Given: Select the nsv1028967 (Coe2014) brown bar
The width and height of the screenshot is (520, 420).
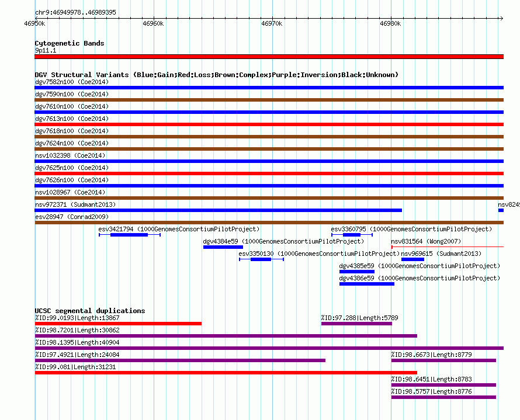Looking at the screenshot, I should (x=269, y=198).
